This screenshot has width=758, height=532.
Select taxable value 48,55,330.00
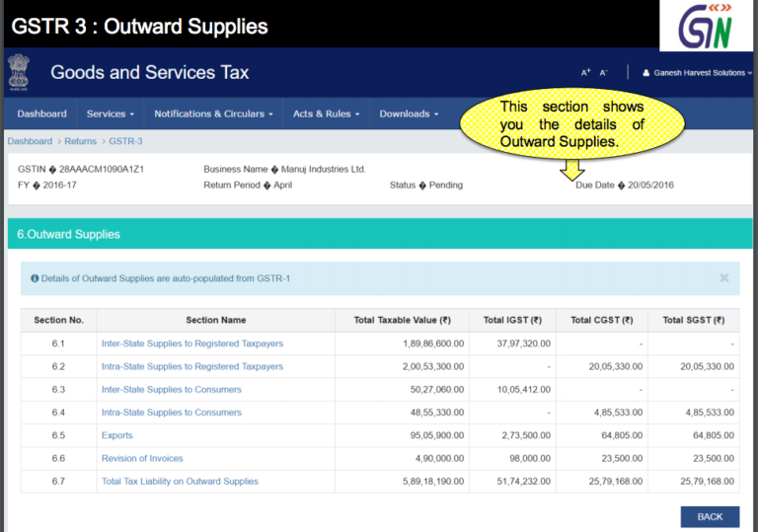click(x=437, y=413)
